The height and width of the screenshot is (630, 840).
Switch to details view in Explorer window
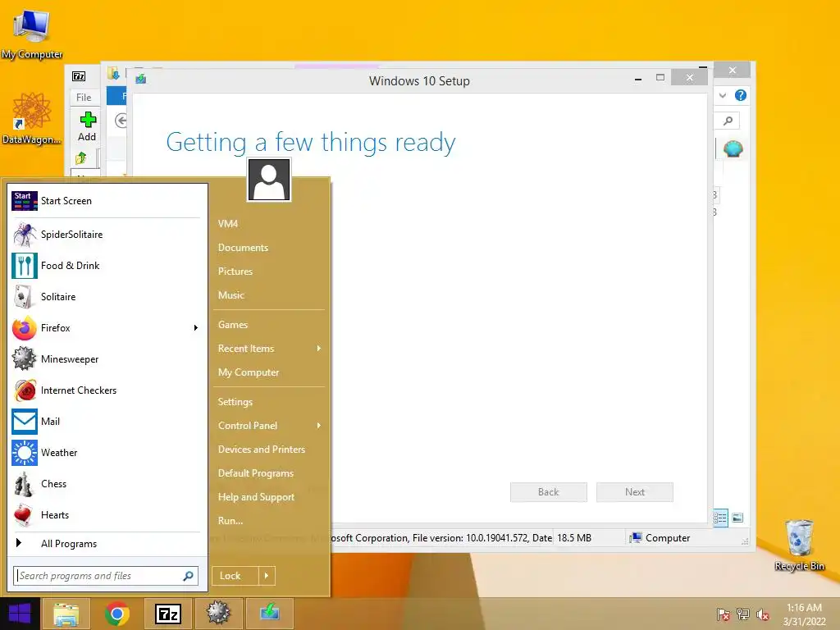(720, 518)
